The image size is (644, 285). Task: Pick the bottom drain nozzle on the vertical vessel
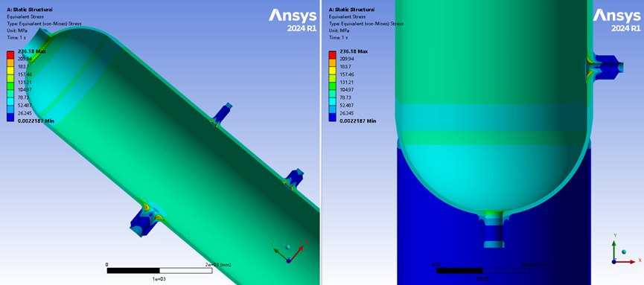pos(494,229)
